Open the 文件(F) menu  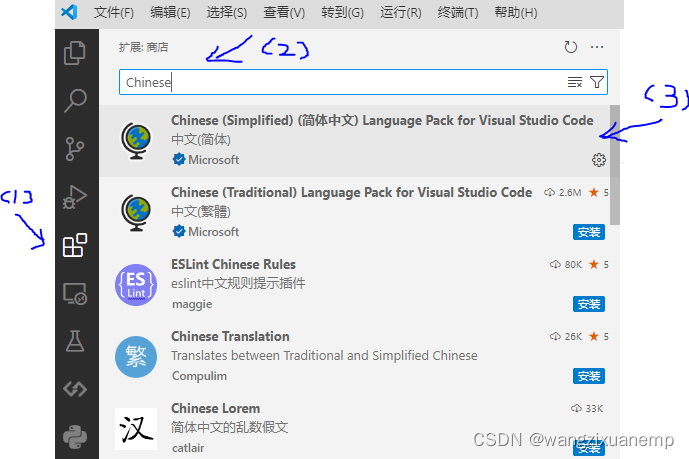point(113,12)
